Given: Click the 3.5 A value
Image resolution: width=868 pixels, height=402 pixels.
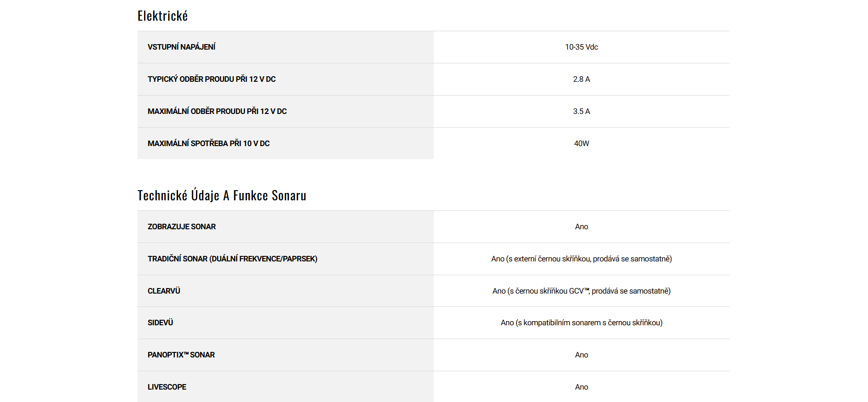Looking at the screenshot, I should coord(581,111).
